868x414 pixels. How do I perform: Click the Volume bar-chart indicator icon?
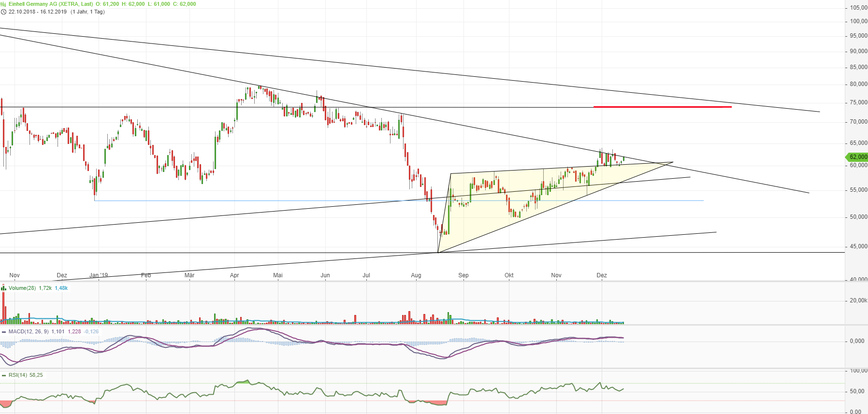(x=4, y=288)
